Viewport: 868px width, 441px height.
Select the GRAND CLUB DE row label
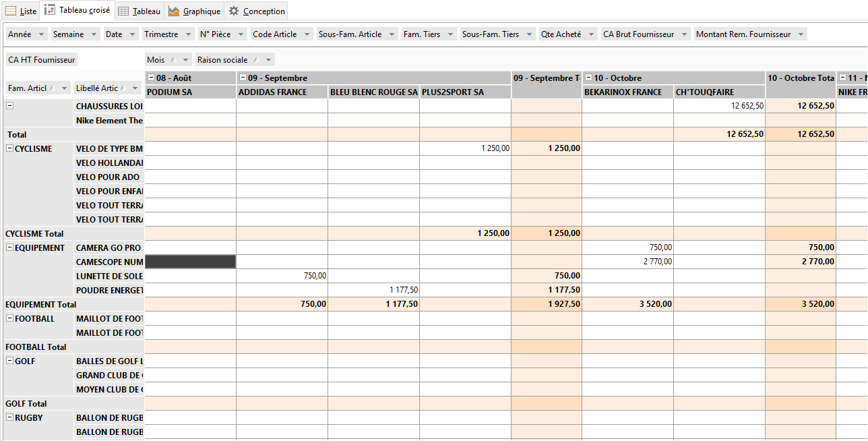(x=109, y=376)
